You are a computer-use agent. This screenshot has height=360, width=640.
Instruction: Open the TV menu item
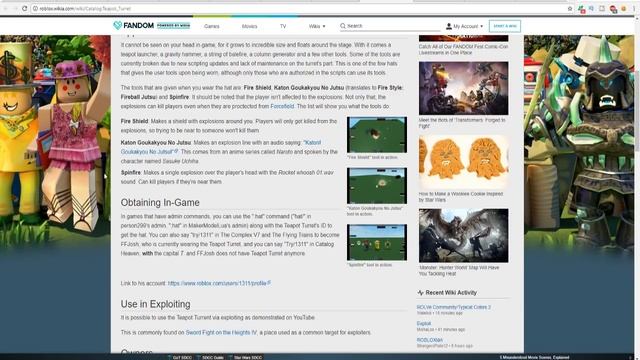click(x=283, y=26)
